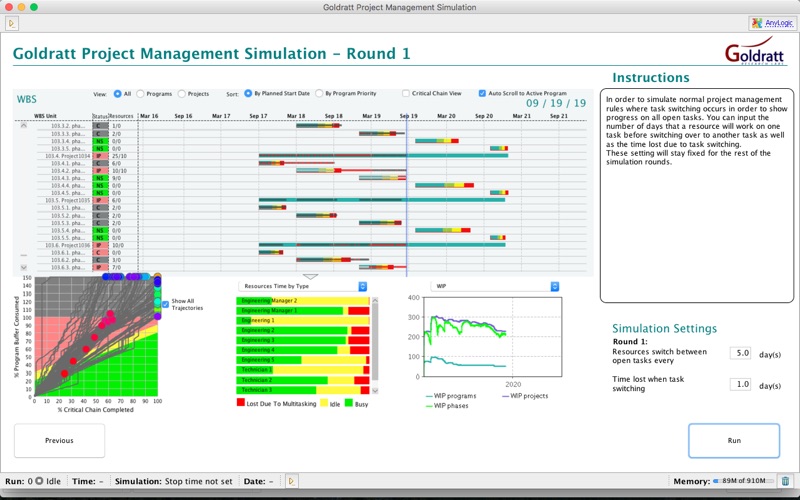
Task: Enable Critical Chain View checkbox
Action: click(x=406, y=93)
